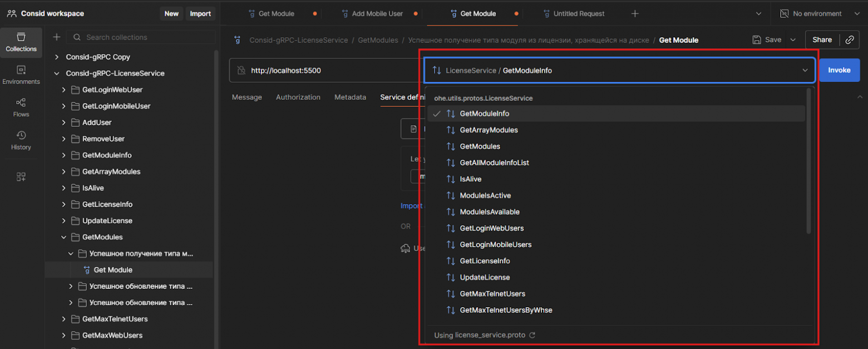The image size is (868, 349).
Task: Select checked GetModuleInfo method in list
Action: (616, 114)
